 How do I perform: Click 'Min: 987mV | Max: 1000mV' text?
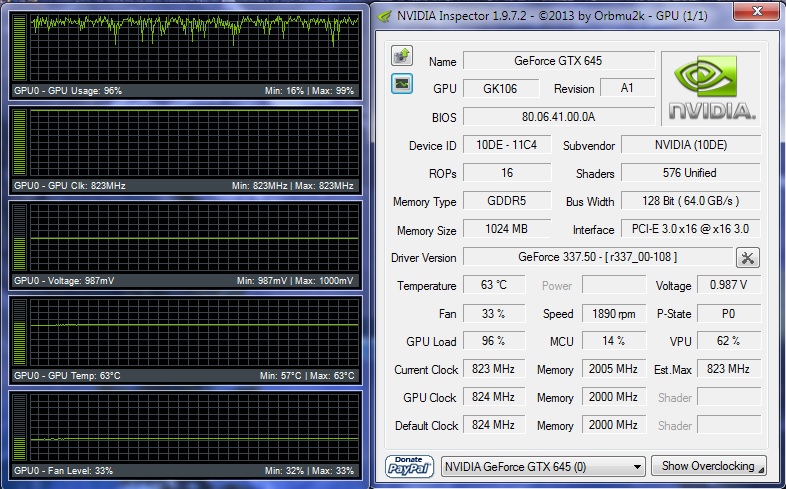coord(295,281)
